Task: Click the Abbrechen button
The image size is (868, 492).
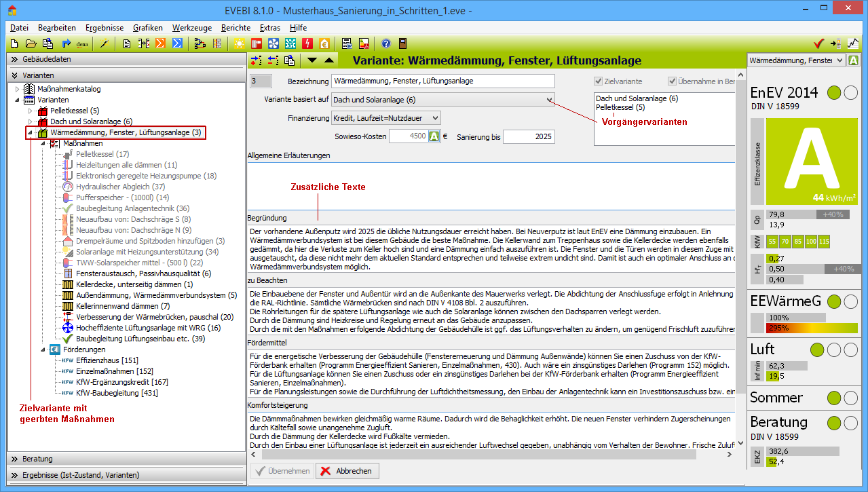Action: pos(347,471)
